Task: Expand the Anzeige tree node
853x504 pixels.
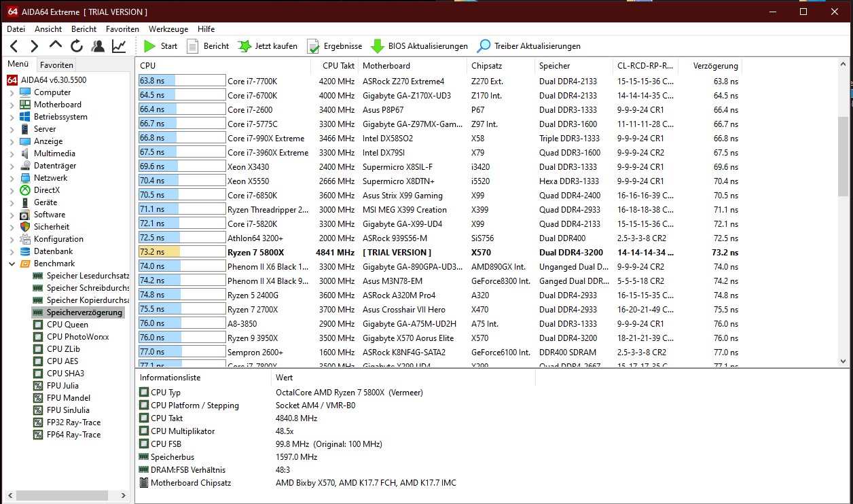Action: (x=12, y=141)
